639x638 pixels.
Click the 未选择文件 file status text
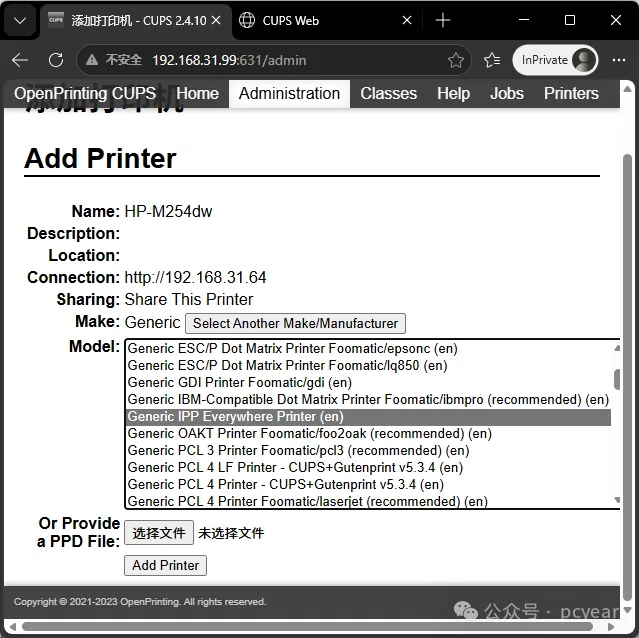click(231, 533)
